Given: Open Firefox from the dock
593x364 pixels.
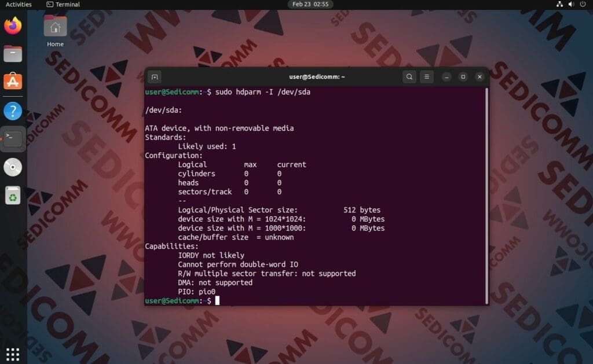Looking at the screenshot, I should point(13,25).
